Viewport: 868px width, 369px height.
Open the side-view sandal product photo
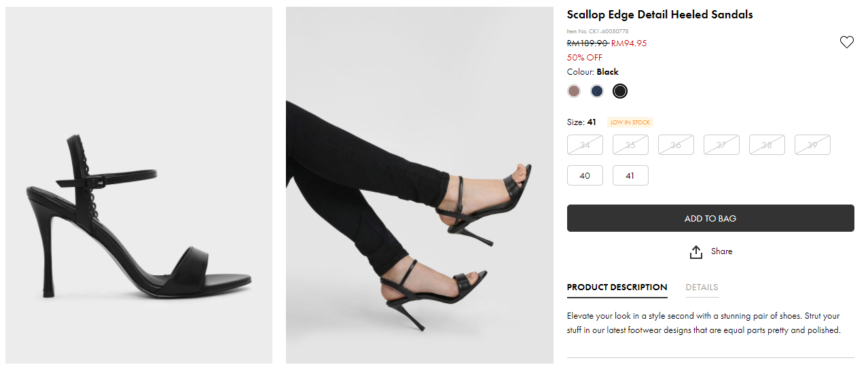tap(139, 185)
